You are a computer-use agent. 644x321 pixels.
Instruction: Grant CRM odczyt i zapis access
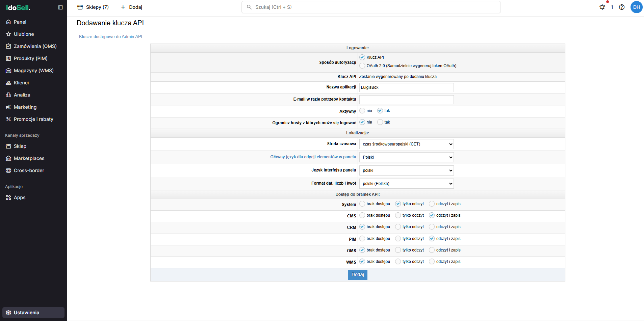pos(432,226)
